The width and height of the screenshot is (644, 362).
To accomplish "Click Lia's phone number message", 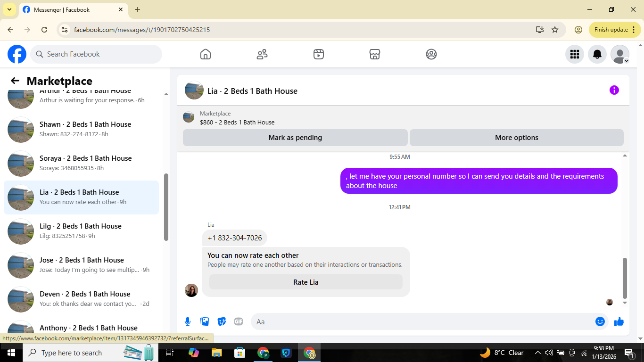I will click(235, 238).
